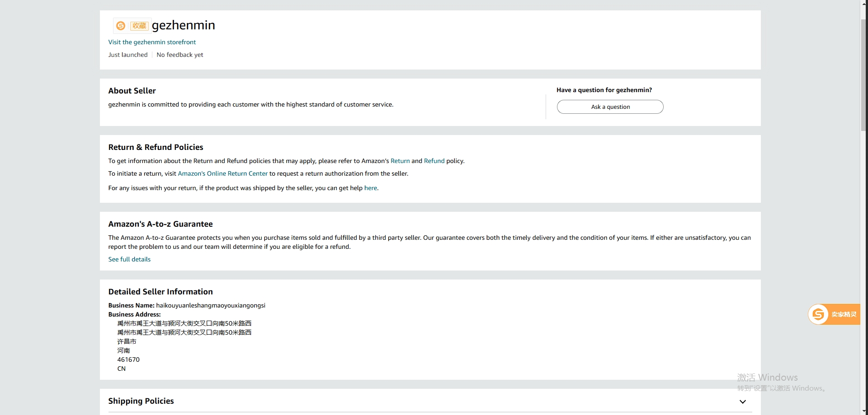
Task: Open the floating 卖家精灵 round logo icon
Action: click(x=818, y=314)
